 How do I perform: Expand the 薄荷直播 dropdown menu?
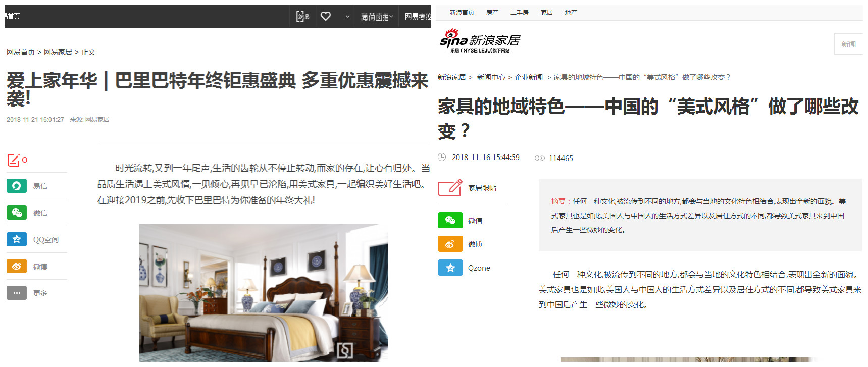click(377, 17)
